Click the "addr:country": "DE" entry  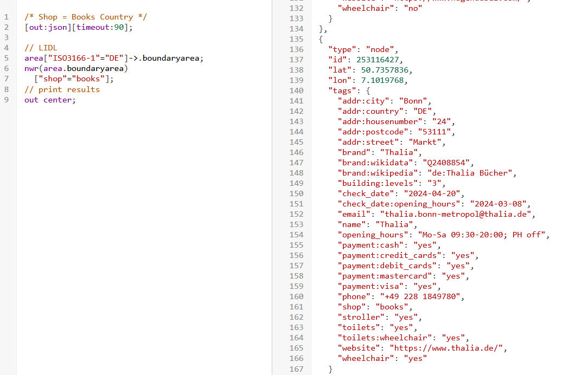click(387, 111)
